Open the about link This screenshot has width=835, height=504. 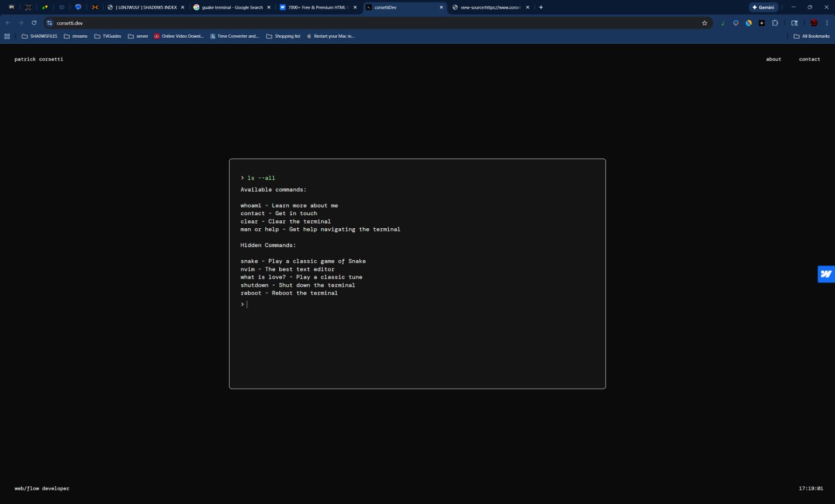tap(773, 59)
